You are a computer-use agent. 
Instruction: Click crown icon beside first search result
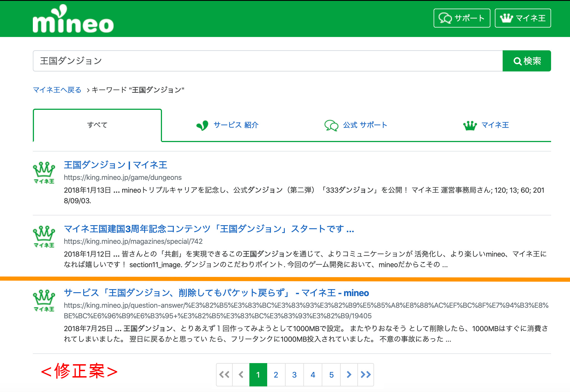(44, 173)
